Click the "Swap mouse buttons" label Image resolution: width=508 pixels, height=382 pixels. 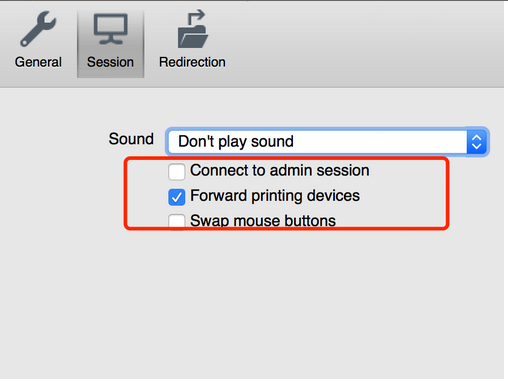point(263,221)
